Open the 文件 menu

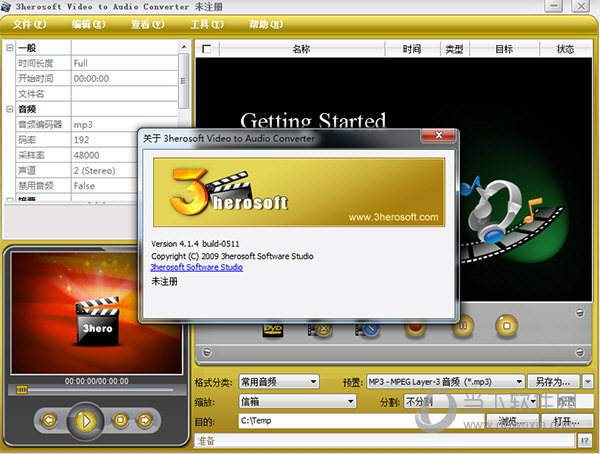29,24
